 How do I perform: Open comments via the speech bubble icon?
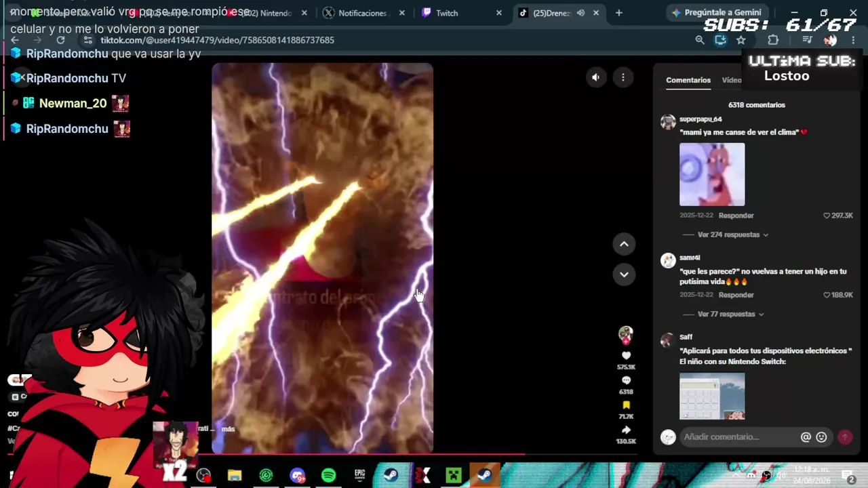[x=626, y=381]
